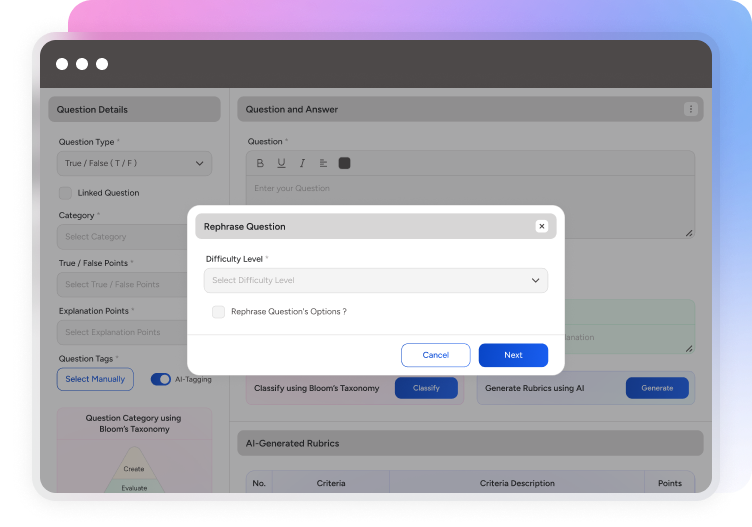The width and height of the screenshot is (752, 527).
Task: Toggle bold formatting in the question editor
Action: pyautogui.click(x=260, y=163)
